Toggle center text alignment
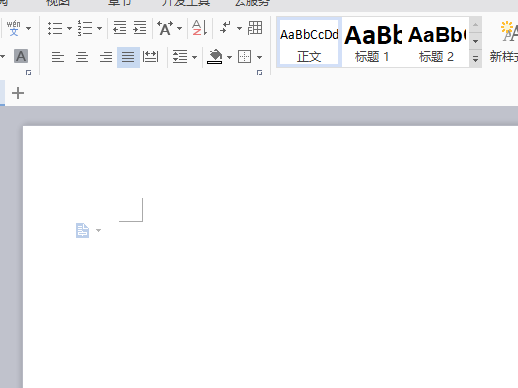This screenshot has height=388, width=518. pyautogui.click(x=82, y=57)
